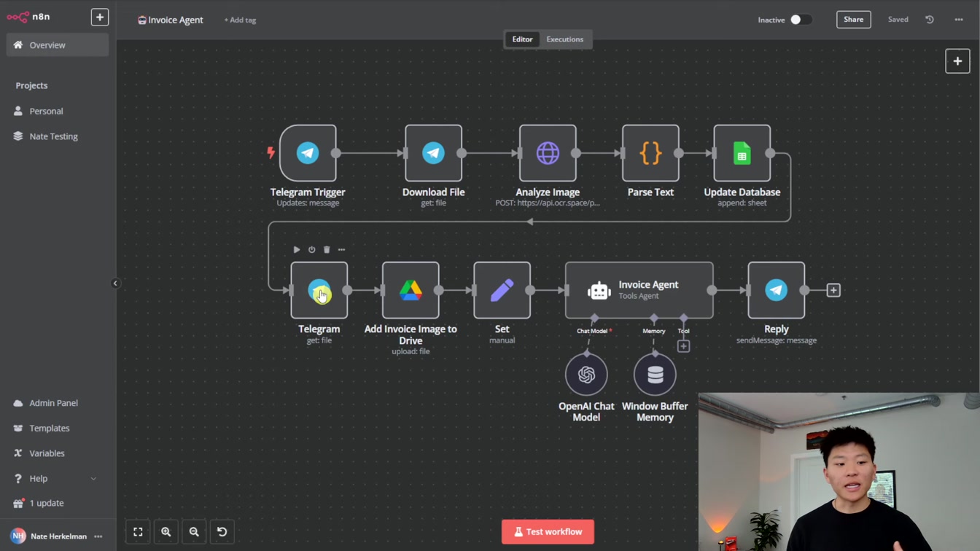Switch to the Executions tab
This screenshot has width=980, height=551.
(x=565, y=39)
